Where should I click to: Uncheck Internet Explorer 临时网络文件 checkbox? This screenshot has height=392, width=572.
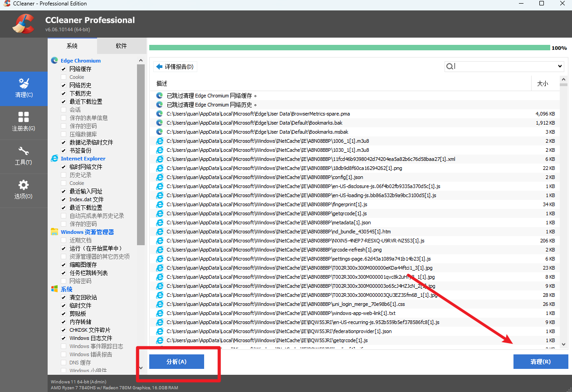(x=64, y=167)
